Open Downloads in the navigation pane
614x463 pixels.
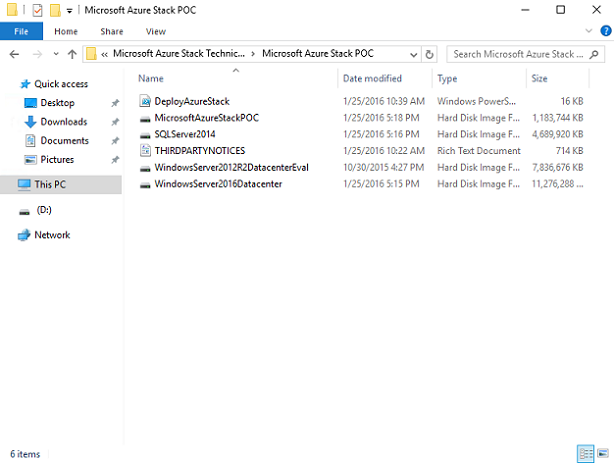coord(64,122)
